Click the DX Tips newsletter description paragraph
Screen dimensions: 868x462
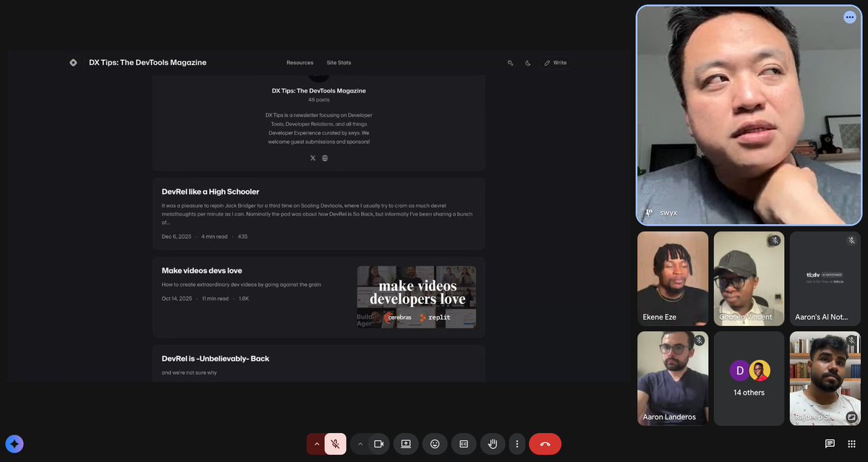[319, 129]
